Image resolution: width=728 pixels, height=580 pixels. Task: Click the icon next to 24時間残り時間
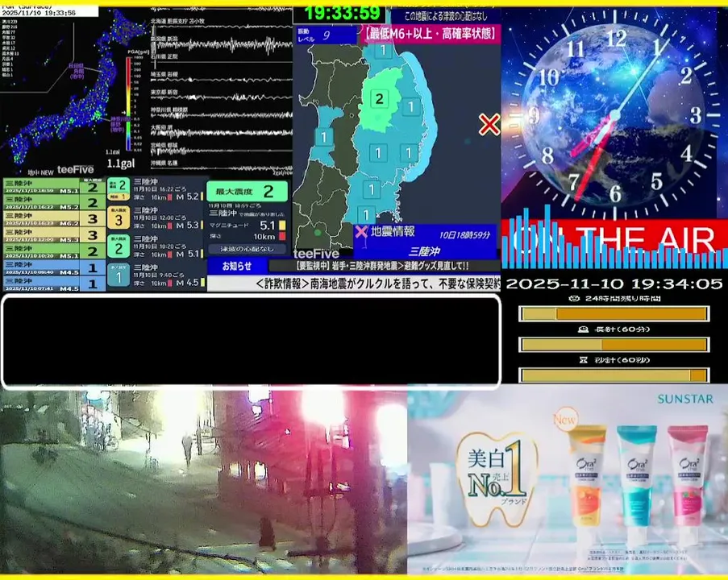574,298
